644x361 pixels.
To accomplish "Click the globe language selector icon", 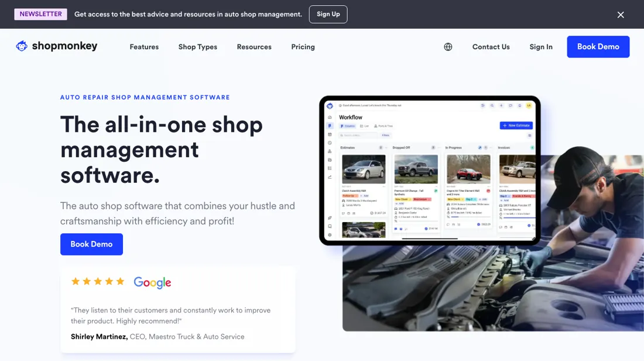I will [448, 47].
